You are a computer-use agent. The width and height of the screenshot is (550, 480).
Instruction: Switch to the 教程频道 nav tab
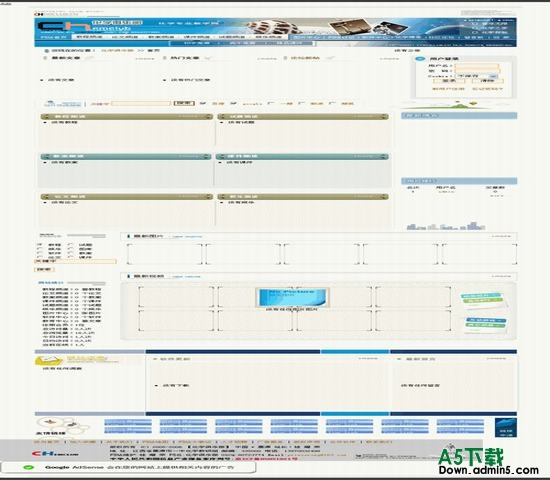tap(89, 37)
